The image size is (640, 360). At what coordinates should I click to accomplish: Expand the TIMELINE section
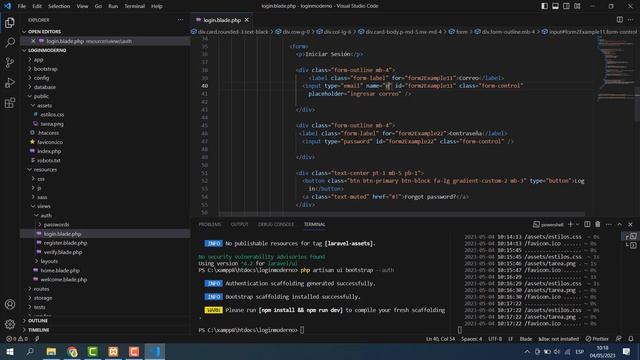coord(38,329)
